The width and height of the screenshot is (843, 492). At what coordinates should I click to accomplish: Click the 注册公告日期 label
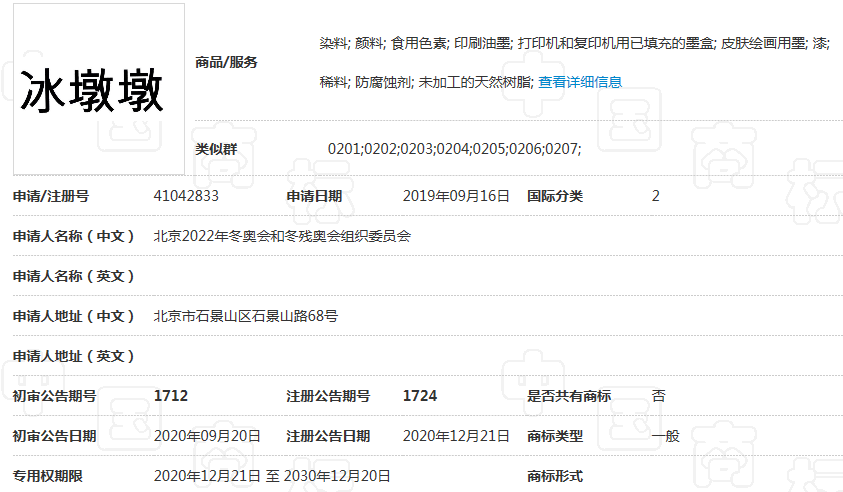tap(328, 436)
